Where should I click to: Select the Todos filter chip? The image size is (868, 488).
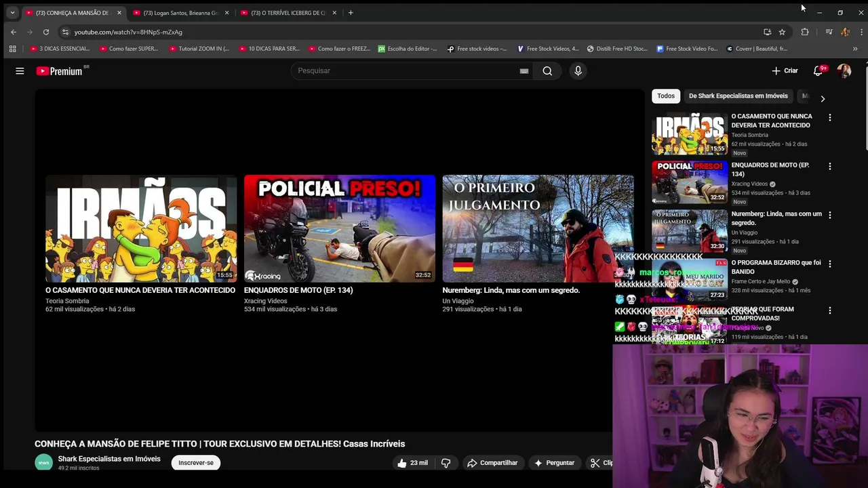tap(666, 96)
